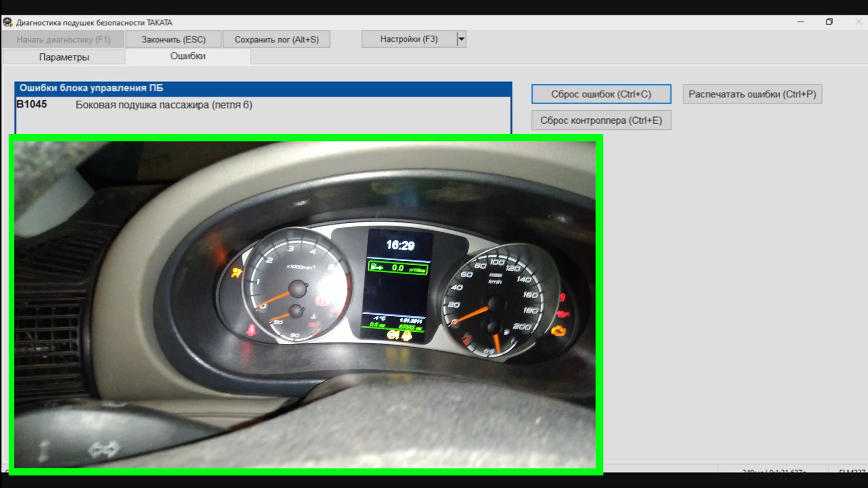Restore down the diagnostic window
The image size is (868, 488).
click(x=829, y=22)
